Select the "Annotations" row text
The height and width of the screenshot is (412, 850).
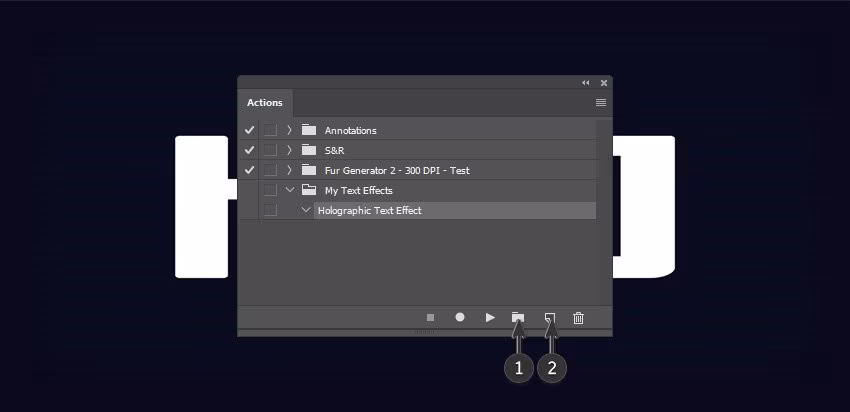(350, 131)
